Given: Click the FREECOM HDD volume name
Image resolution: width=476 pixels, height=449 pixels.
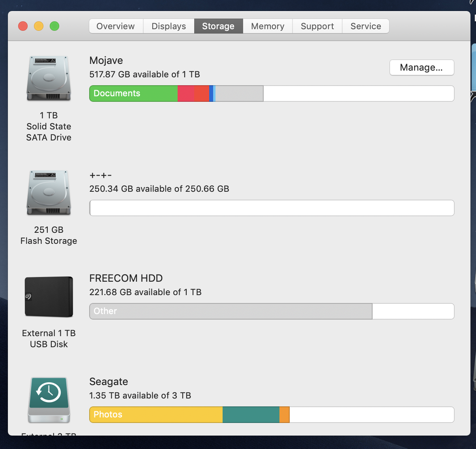Looking at the screenshot, I should 126,278.
